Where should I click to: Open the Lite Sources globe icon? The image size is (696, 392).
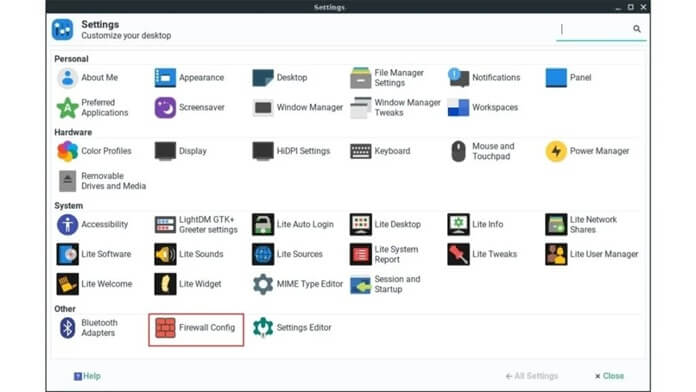pyautogui.click(x=263, y=254)
